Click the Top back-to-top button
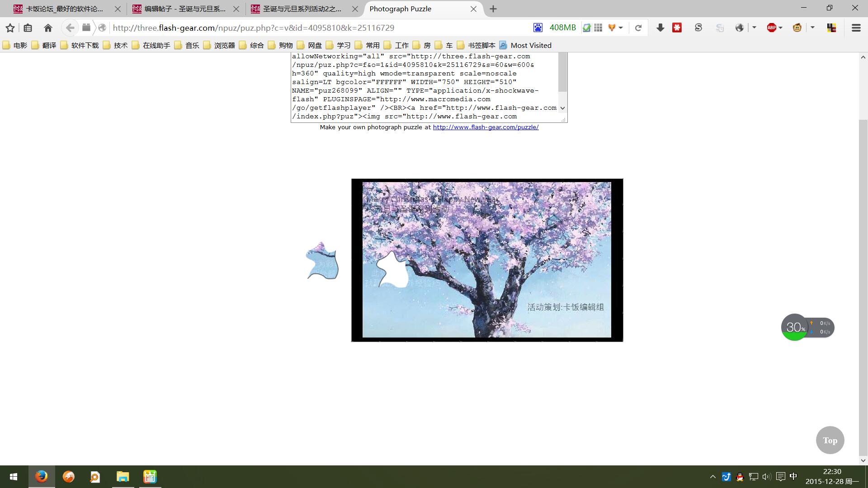 pyautogui.click(x=830, y=440)
